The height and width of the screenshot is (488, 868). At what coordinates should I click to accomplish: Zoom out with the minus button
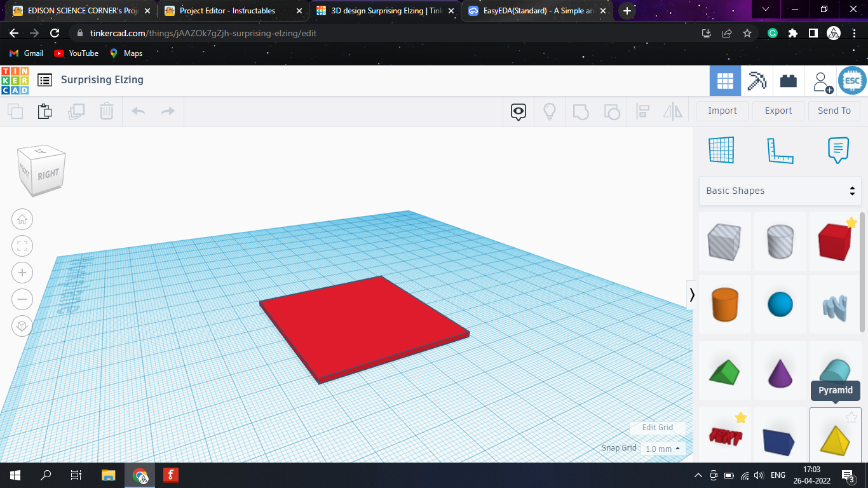pos(22,299)
